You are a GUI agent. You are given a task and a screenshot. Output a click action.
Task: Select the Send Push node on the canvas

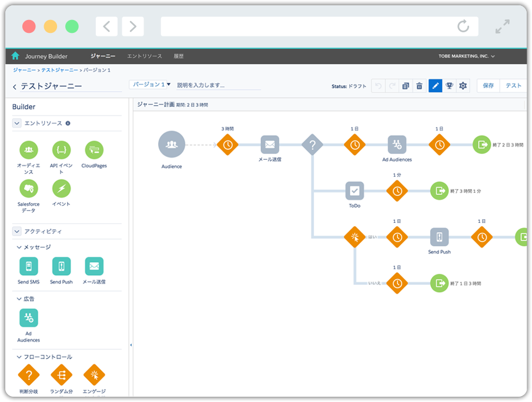click(x=439, y=237)
